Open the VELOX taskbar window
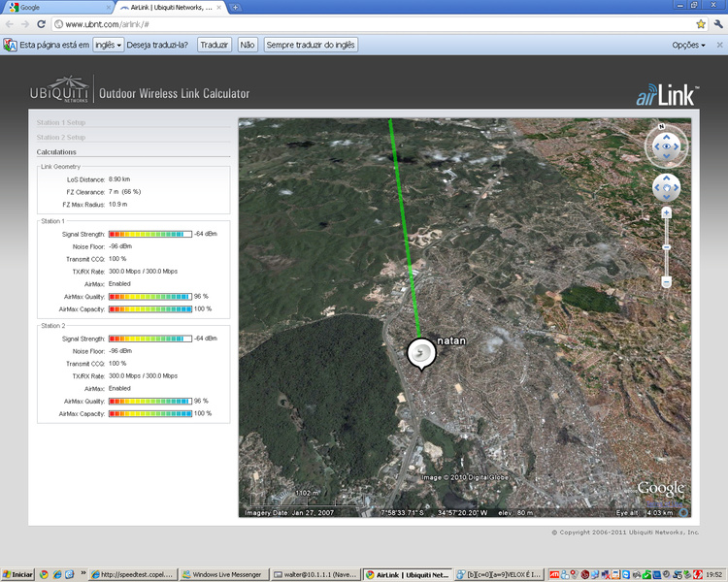Screen dimensions: 728x582 click(499, 574)
